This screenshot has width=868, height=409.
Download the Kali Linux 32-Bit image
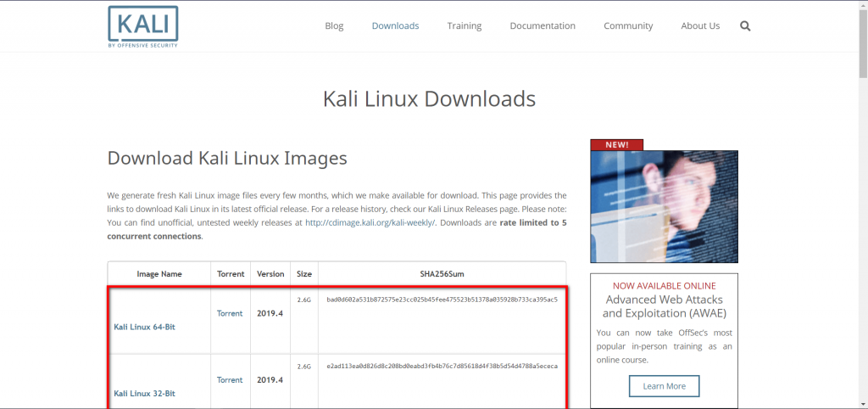point(144,394)
